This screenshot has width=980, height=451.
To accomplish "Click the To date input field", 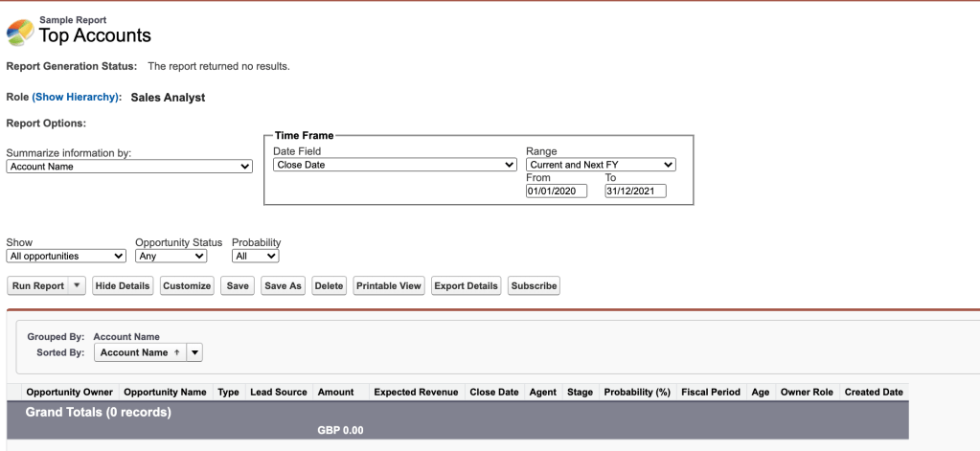I will pyautogui.click(x=635, y=192).
